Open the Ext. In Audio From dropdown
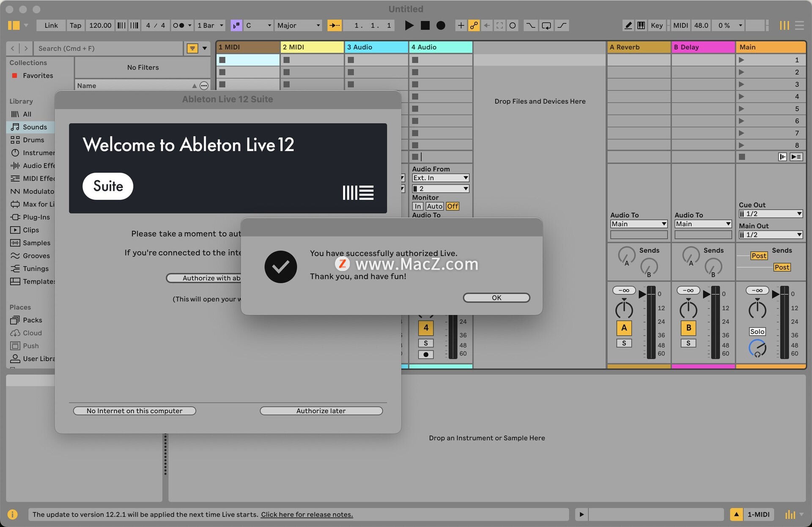Image resolution: width=812 pixels, height=527 pixels. click(441, 178)
